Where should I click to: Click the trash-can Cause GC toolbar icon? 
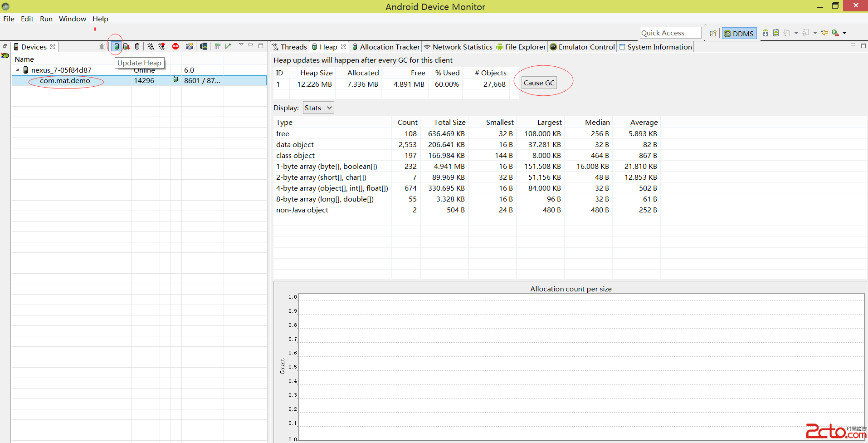(x=137, y=46)
